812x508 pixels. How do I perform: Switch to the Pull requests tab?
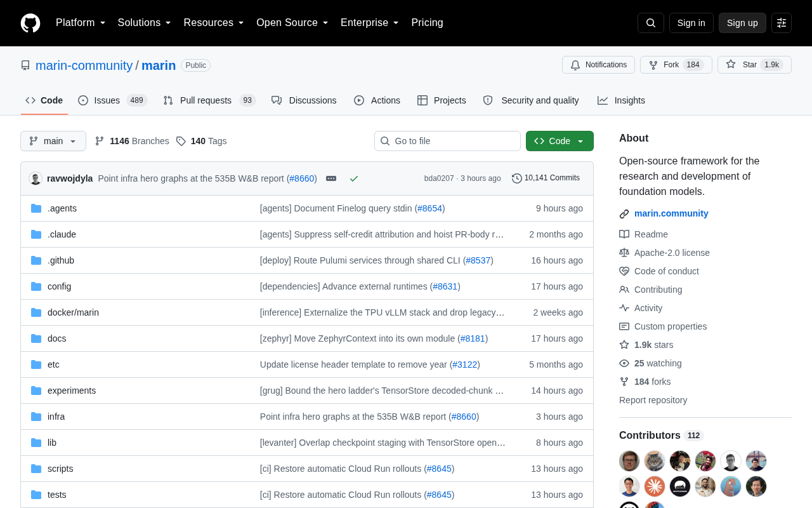click(209, 100)
